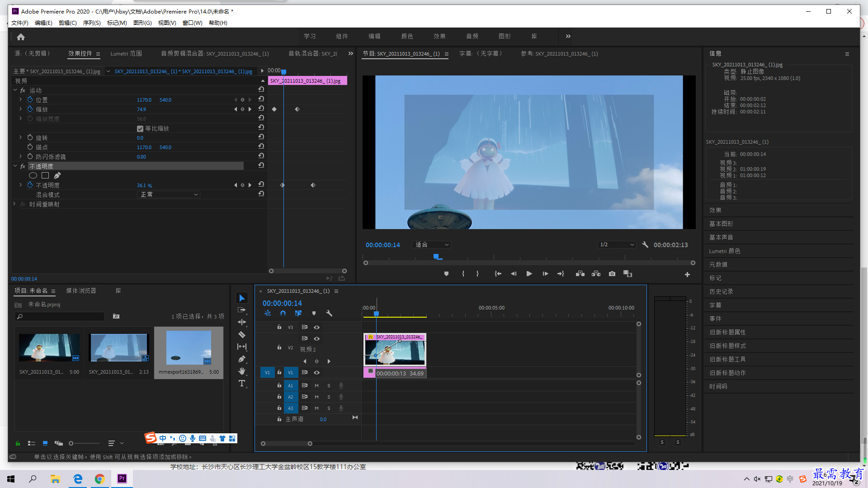The width and height of the screenshot is (868, 488).
Task: Open Google Chrome from the taskbar
Action: pyautogui.click(x=99, y=479)
